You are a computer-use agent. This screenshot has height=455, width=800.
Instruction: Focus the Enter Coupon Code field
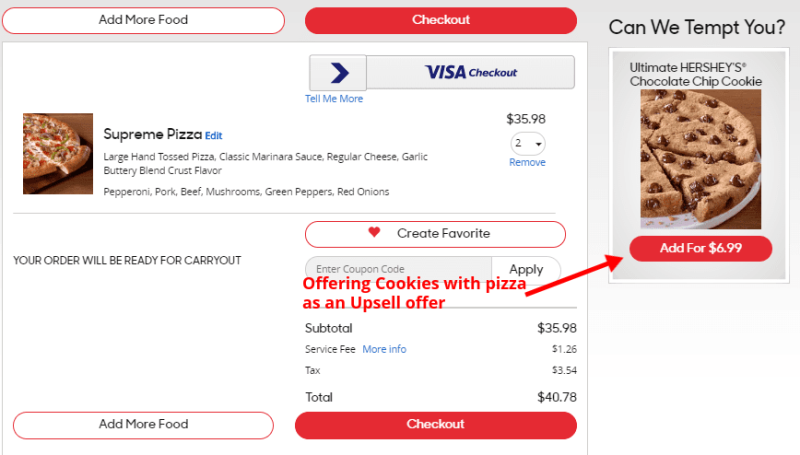click(x=398, y=269)
